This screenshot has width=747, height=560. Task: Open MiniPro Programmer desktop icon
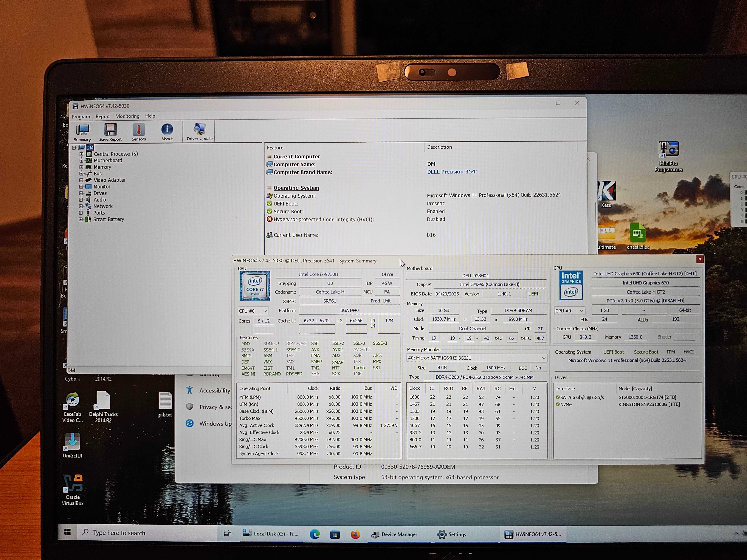668,157
